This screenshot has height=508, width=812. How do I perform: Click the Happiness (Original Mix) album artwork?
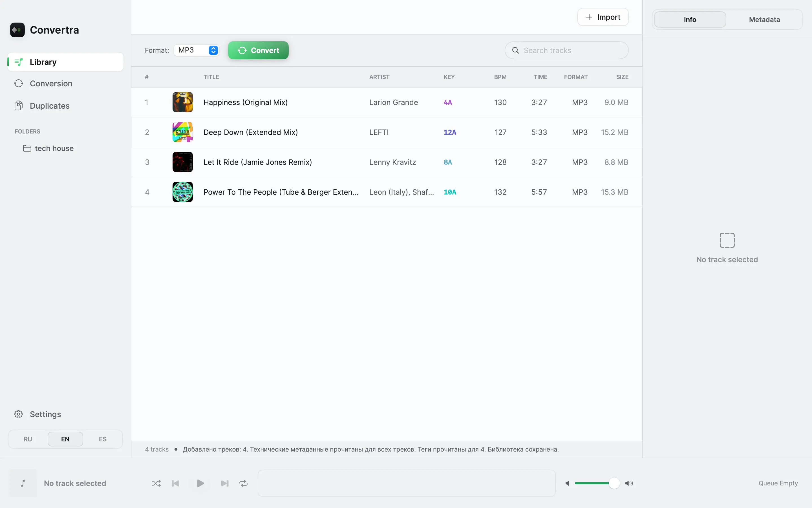click(x=182, y=102)
